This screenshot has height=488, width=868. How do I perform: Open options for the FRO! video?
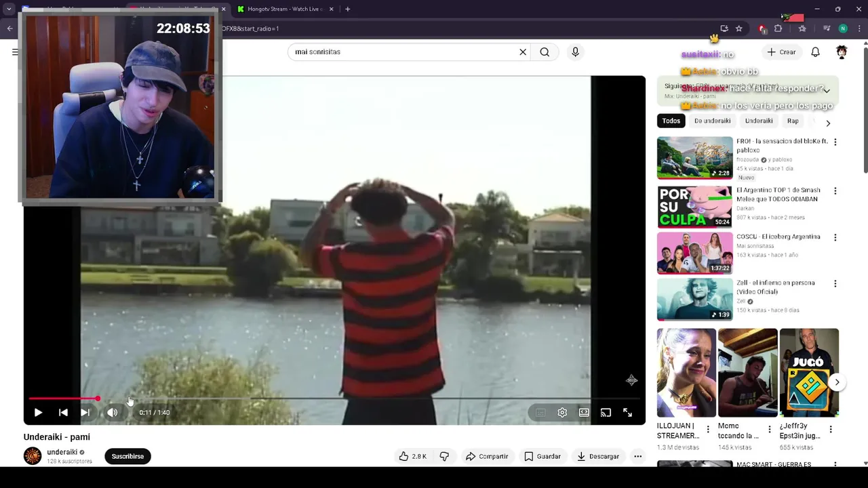[835, 142]
